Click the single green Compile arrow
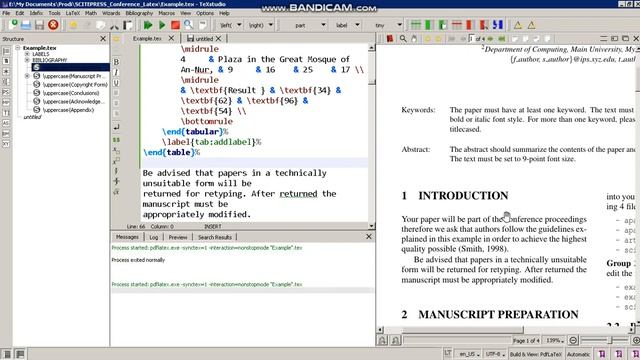640x360 pixels. tap(162, 25)
